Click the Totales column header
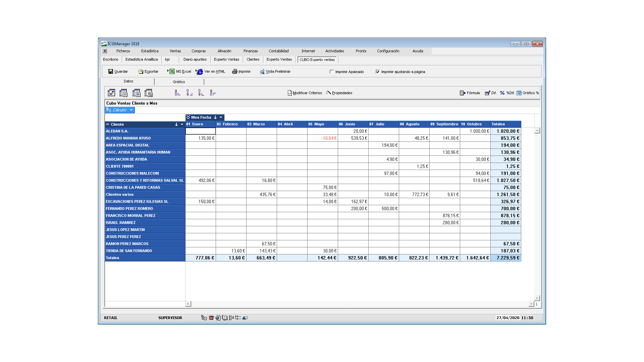 click(x=506, y=124)
